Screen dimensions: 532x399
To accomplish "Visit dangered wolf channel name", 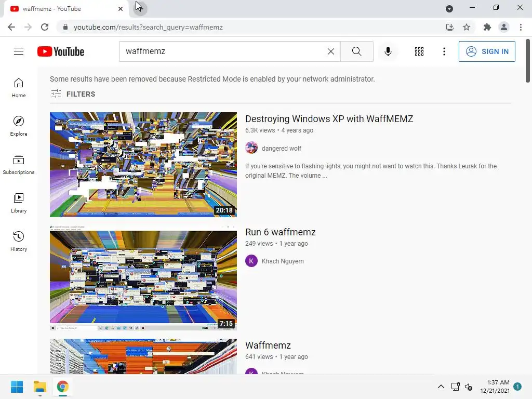I will (x=281, y=148).
